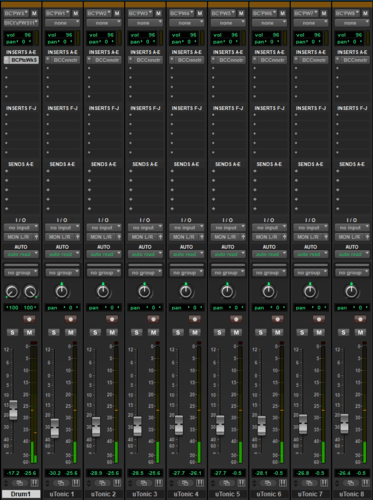Click the volume fader on uTonic 6
Screen dimensions: 373x500
point(262,426)
